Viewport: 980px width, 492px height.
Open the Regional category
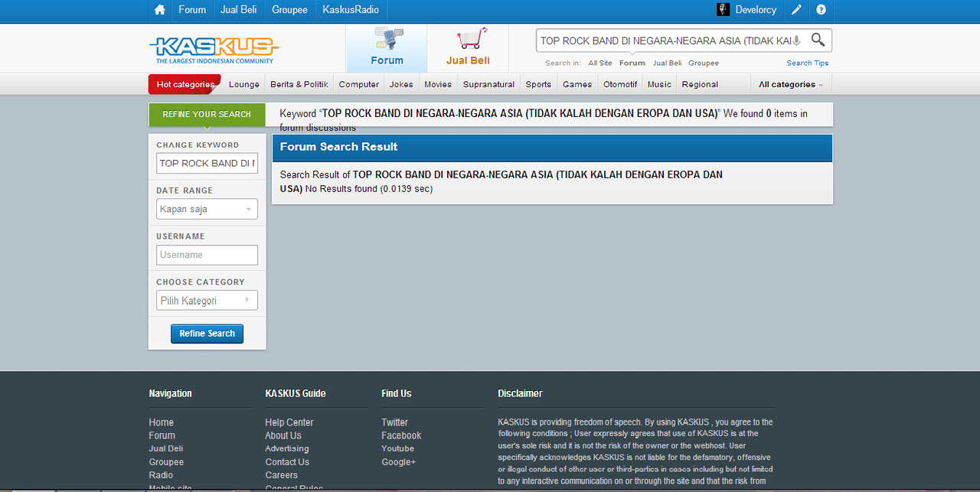tap(700, 84)
